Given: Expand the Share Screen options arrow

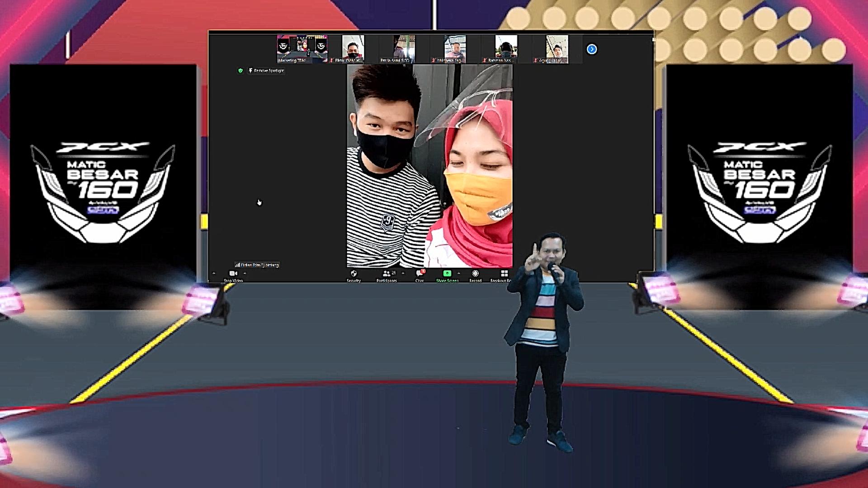Looking at the screenshot, I should tap(458, 273).
